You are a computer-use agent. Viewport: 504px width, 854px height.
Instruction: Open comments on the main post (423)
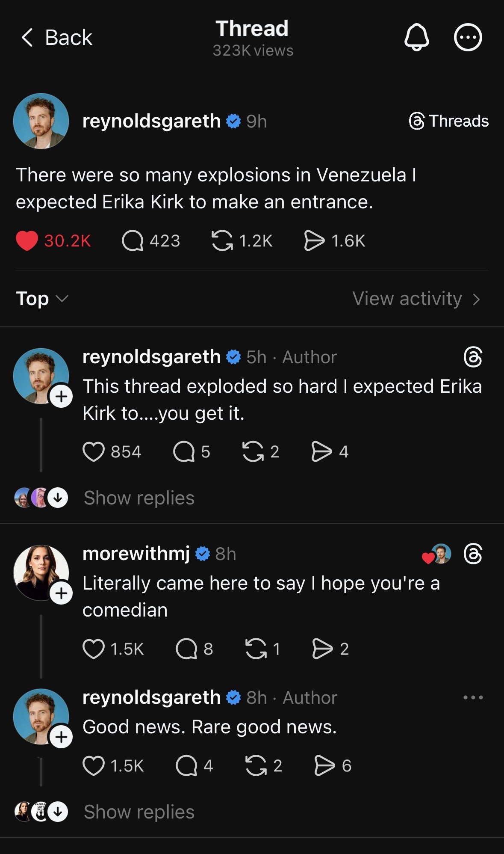[x=133, y=241]
